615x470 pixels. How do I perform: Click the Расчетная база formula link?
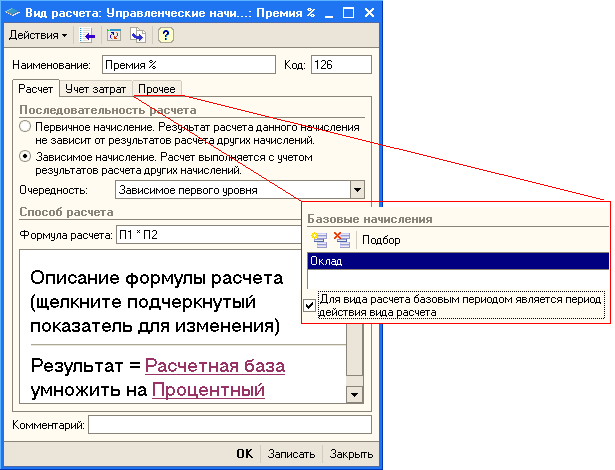[215, 366]
